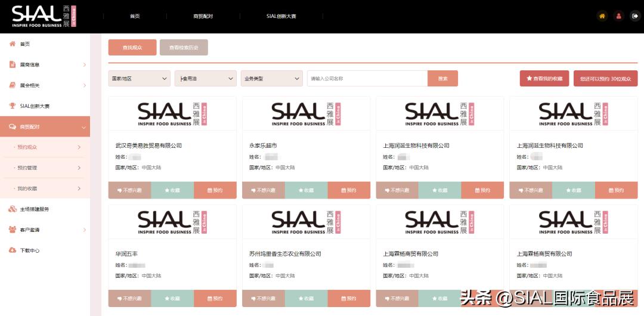Screen dimensions: 644x316
Task: Click the cubes icon beside 主场搭建服务
Action: (x=13, y=209)
